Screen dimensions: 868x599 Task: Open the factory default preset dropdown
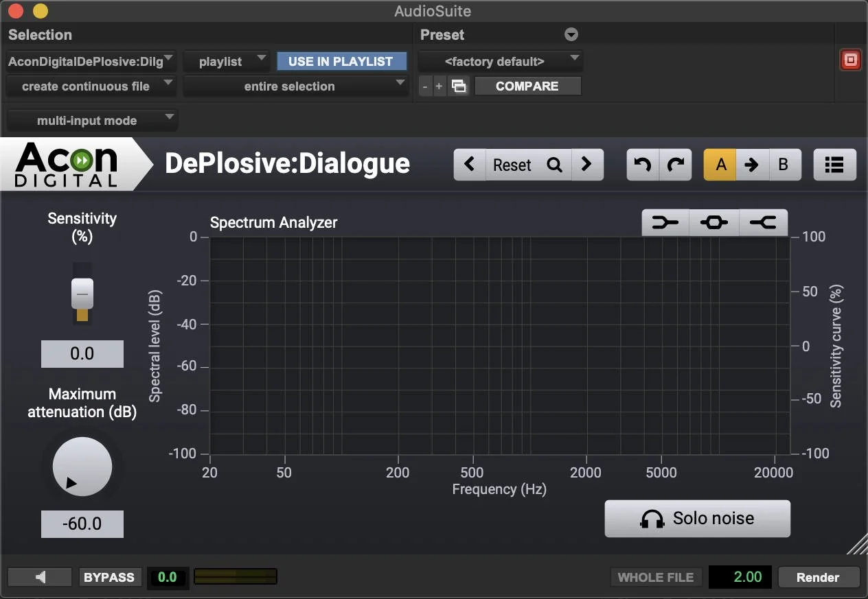(500, 61)
